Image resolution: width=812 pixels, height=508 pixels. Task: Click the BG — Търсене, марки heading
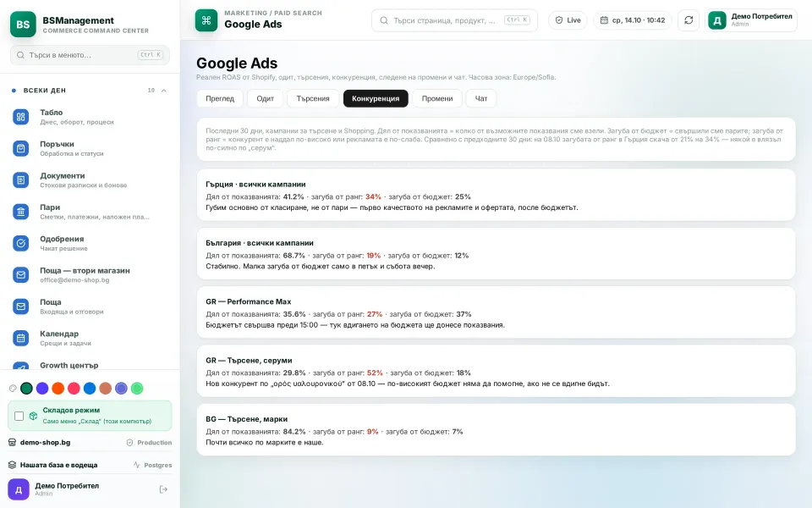pos(246,419)
